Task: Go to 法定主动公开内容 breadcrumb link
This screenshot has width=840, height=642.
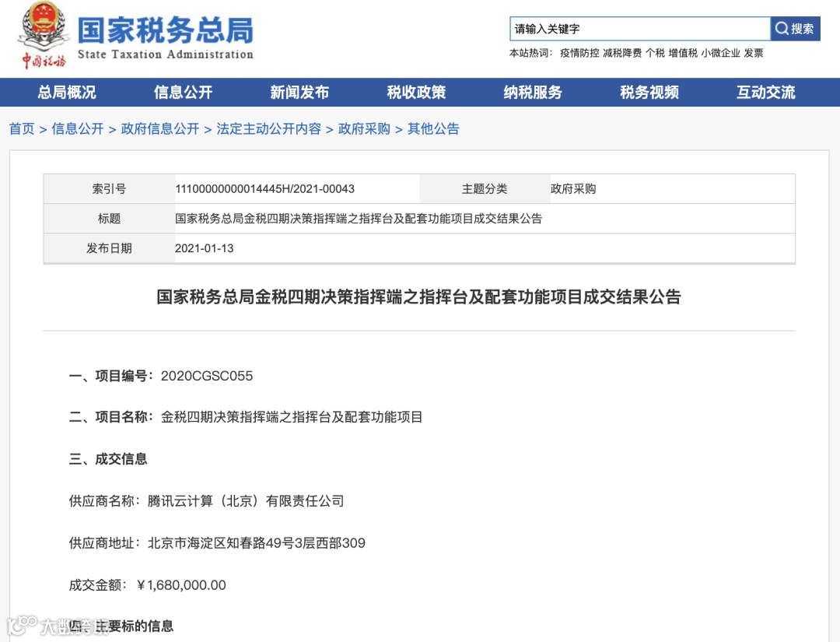Action: click(269, 128)
